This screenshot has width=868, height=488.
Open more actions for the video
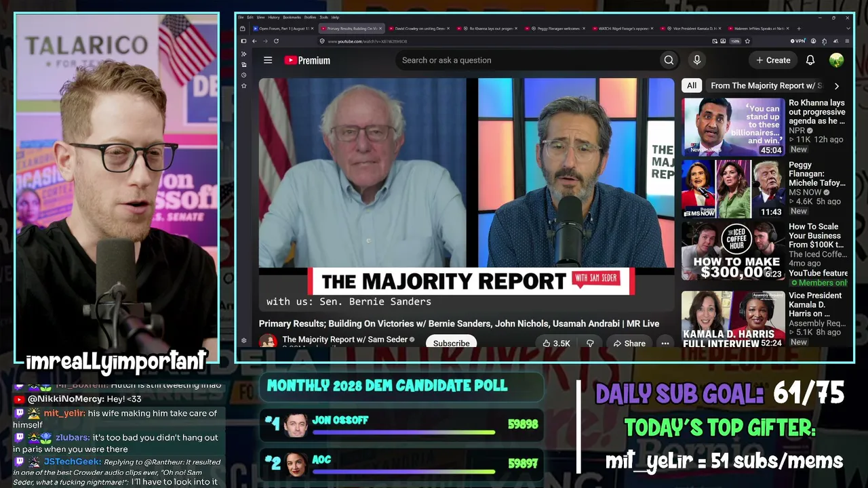tap(665, 344)
